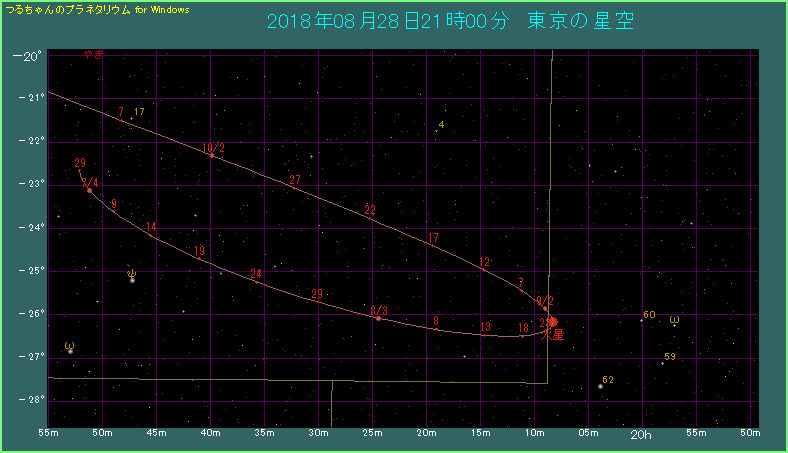
Task: Click the yellow star labeled 17
Action: (132, 118)
